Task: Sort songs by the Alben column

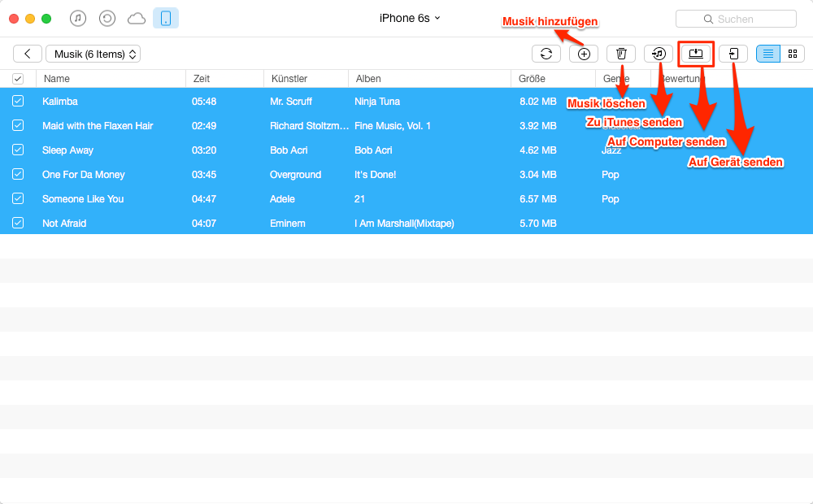Action: click(x=430, y=79)
